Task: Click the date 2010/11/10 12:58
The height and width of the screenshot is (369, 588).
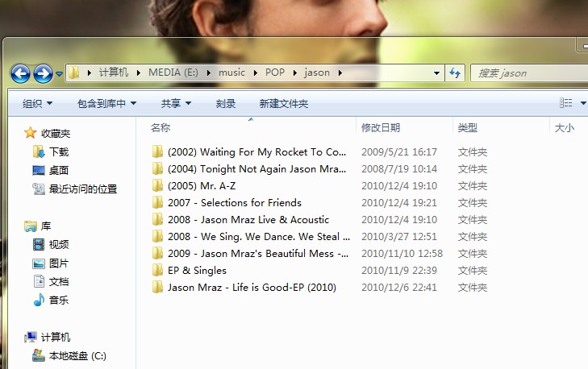Action: pos(402,254)
